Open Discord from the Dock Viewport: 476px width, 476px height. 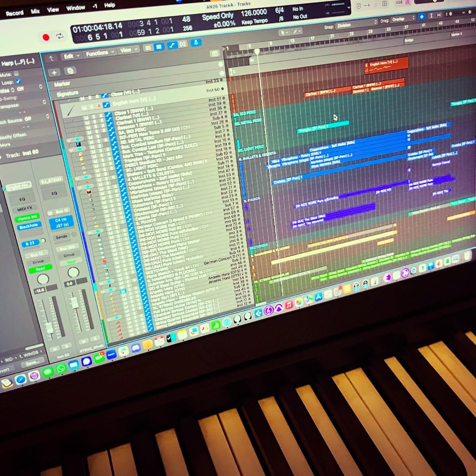(x=136, y=348)
